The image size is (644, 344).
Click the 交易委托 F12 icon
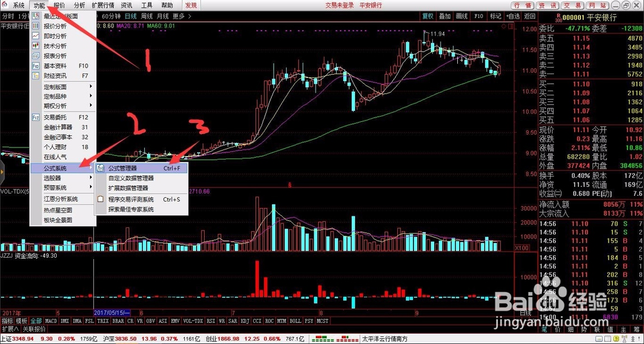pos(35,117)
